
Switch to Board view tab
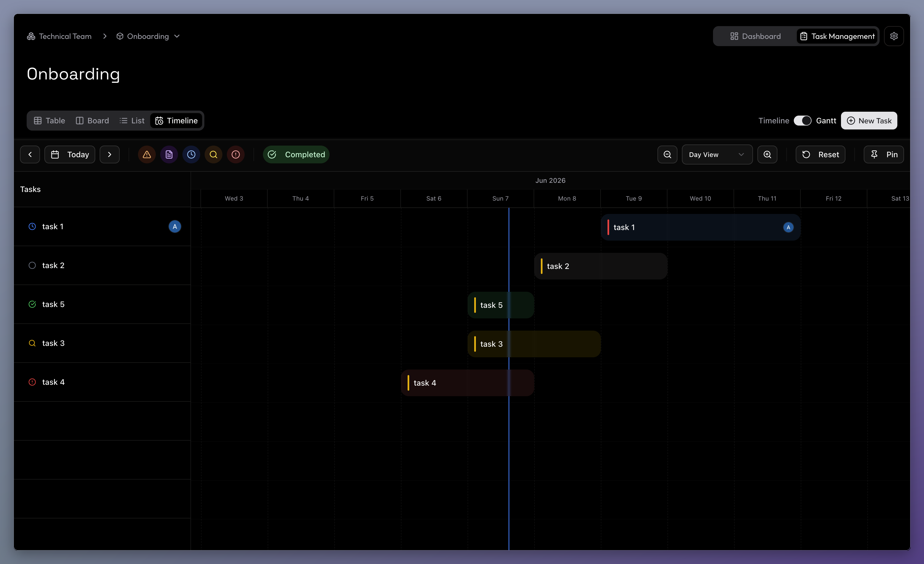tap(92, 121)
